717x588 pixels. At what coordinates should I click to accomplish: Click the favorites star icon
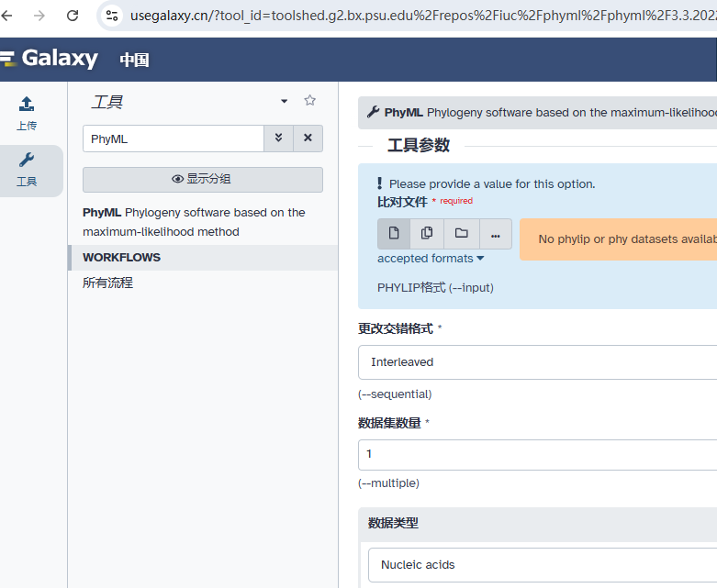click(309, 101)
